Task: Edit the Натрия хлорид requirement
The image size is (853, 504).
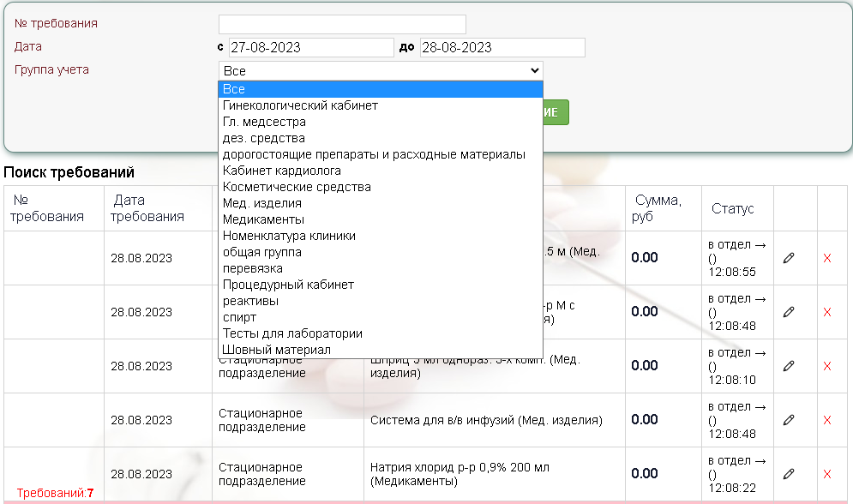Action: tap(788, 474)
